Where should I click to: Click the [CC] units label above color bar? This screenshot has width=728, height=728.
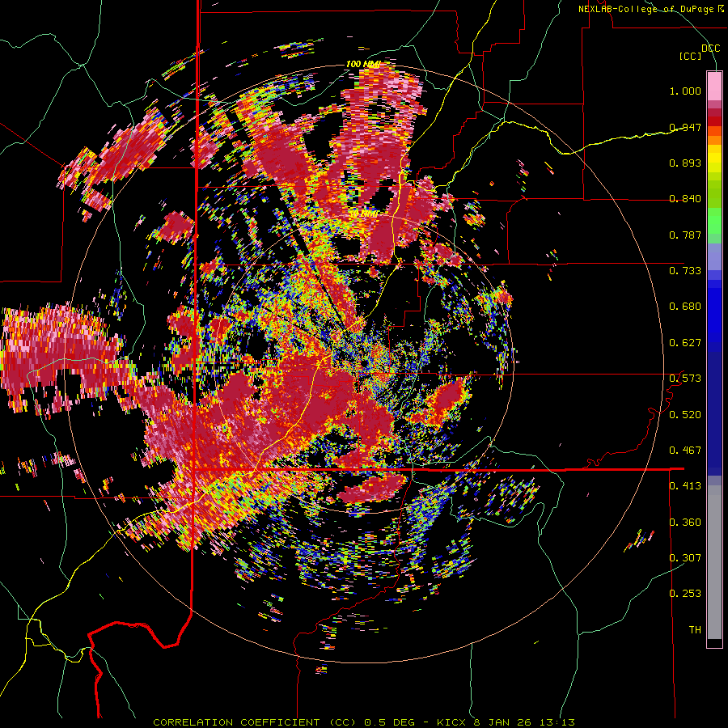691,56
